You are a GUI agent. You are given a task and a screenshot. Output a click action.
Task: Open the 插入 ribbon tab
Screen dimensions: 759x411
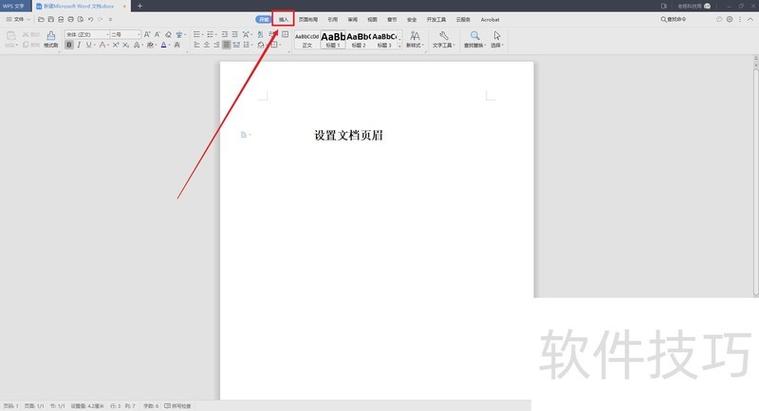(284, 20)
